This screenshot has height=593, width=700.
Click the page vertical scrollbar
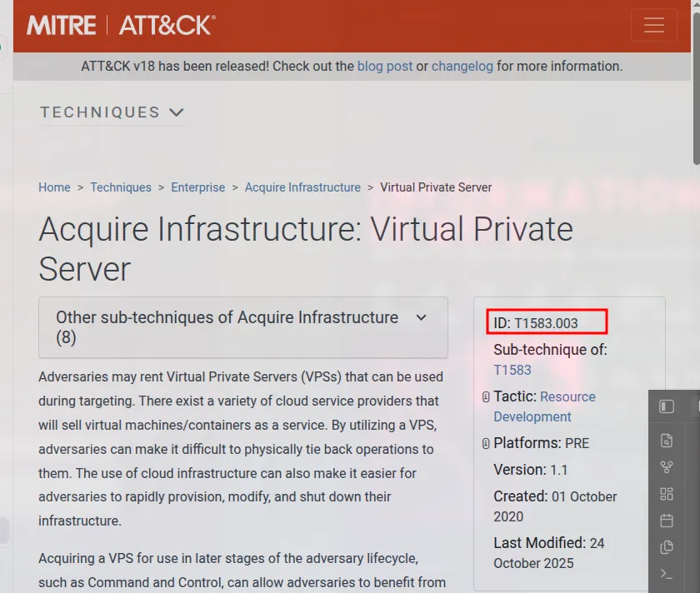(696, 89)
